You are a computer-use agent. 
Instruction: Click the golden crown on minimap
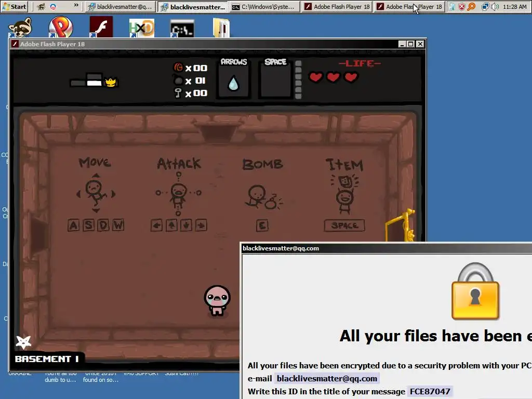click(111, 82)
